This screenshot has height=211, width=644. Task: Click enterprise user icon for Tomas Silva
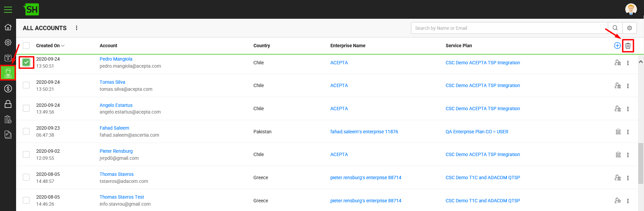click(x=618, y=86)
